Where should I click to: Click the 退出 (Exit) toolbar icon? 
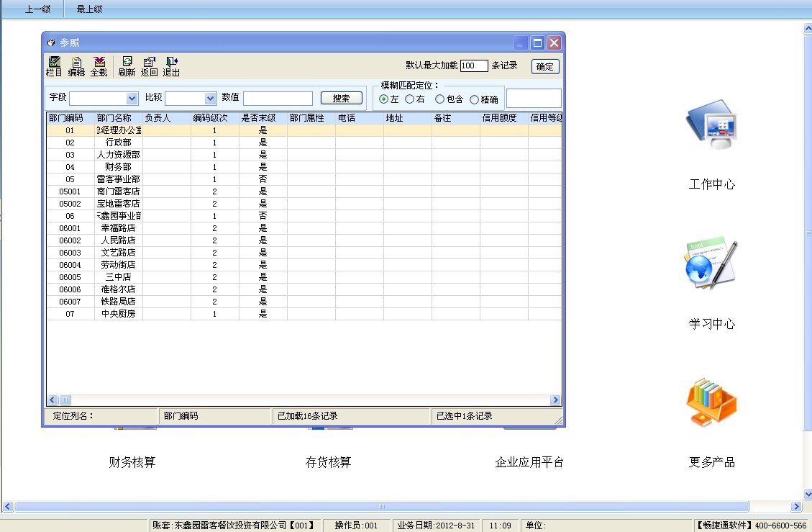172,66
